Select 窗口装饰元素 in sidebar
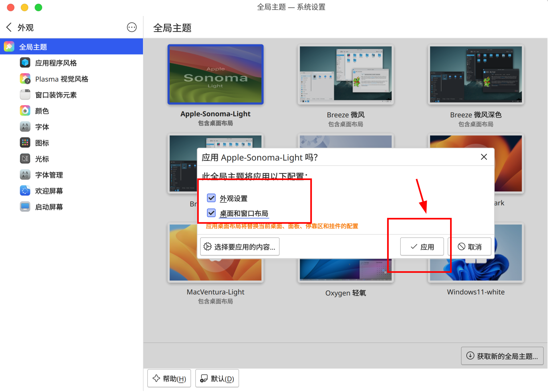Screen dimensions: 548x392 [x=56, y=95]
